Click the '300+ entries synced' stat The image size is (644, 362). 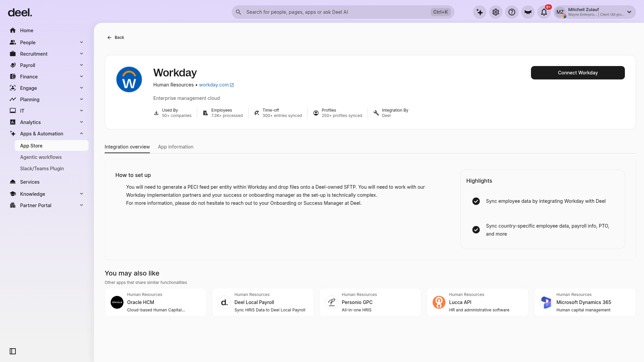click(x=282, y=116)
